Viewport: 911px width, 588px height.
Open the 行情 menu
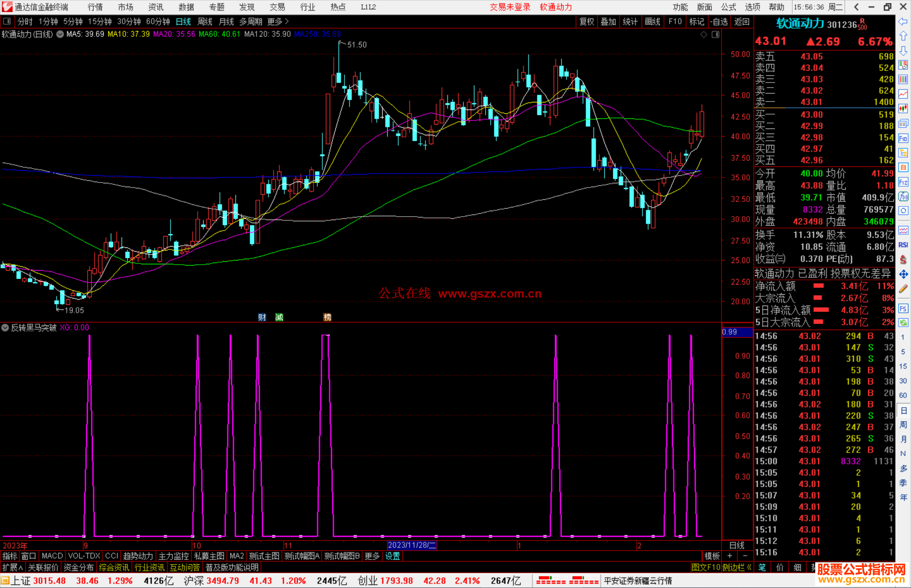pos(95,7)
